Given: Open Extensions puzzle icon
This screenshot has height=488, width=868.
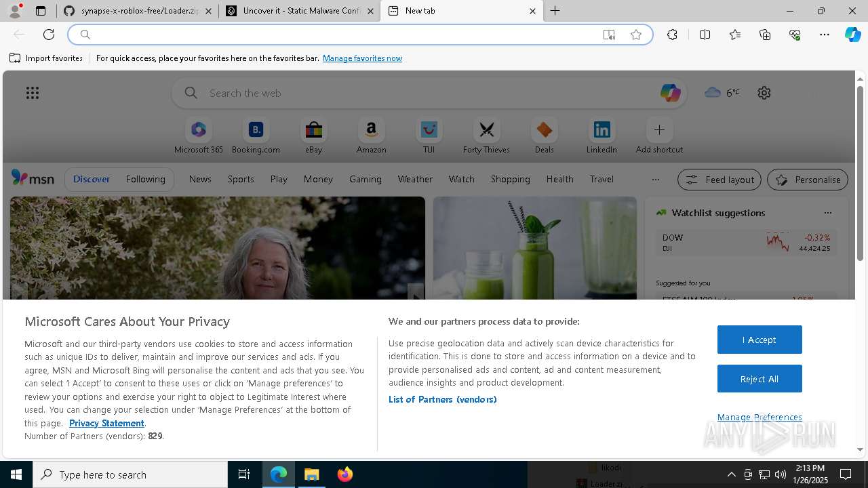Looking at the screenshot, I should 672,35.
